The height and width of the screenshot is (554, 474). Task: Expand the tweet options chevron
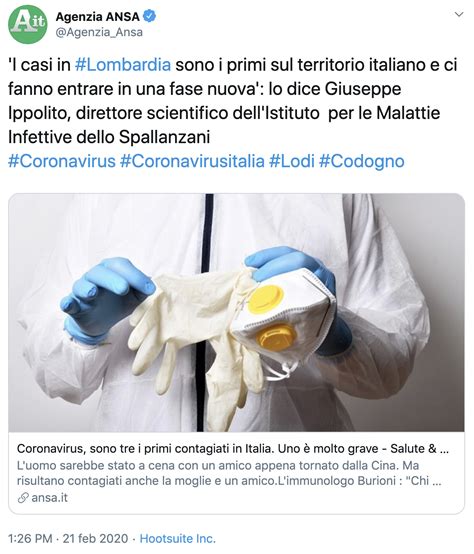tap(459, 14)
